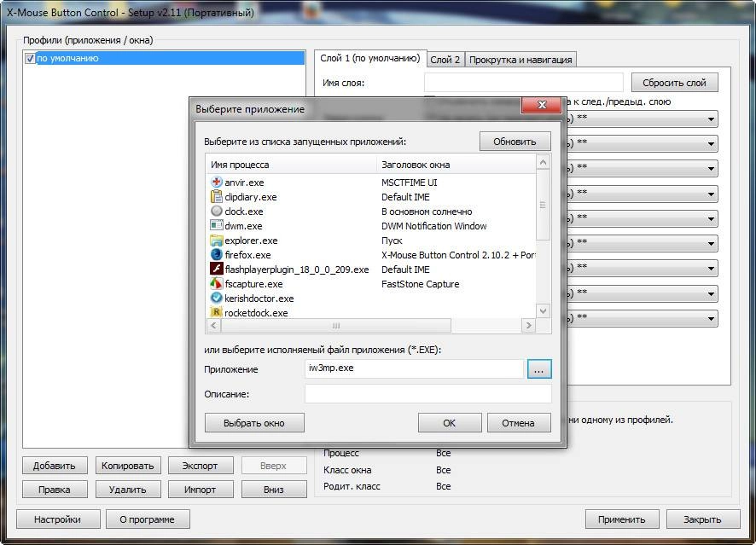This screenshot has width=756, height=545.
Task: Open the second layer dropdown on the right
Action: click(x=711, y=143)
